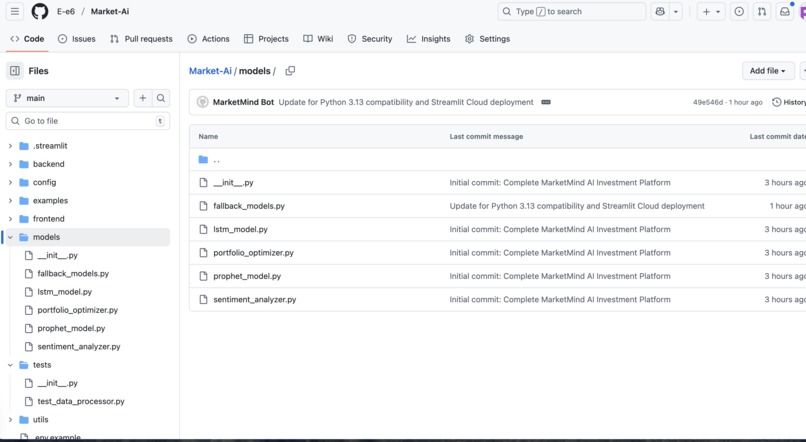Add a new file with plus icon

coord(143,98)
